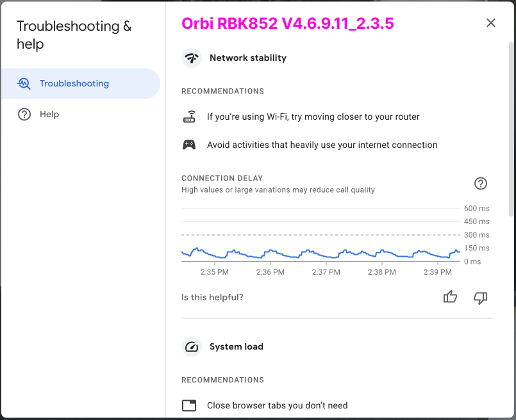Click 'High values or large variations' description
This screenshot has width=516, height=420.
278,190
